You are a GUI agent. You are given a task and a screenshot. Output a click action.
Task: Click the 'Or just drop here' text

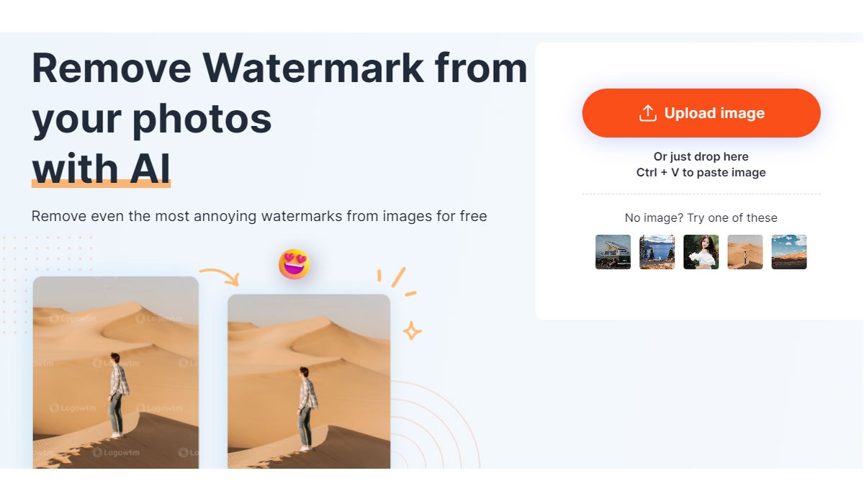coord(701,156)
